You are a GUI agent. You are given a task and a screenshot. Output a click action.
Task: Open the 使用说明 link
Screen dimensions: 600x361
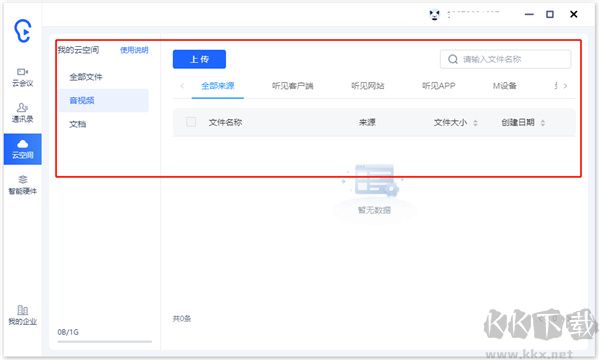click(134, 50)
